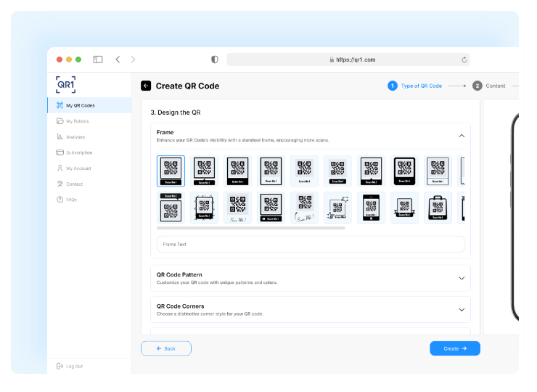
Task: Reload the page using the refresh icon
Action: coord(464,60)
